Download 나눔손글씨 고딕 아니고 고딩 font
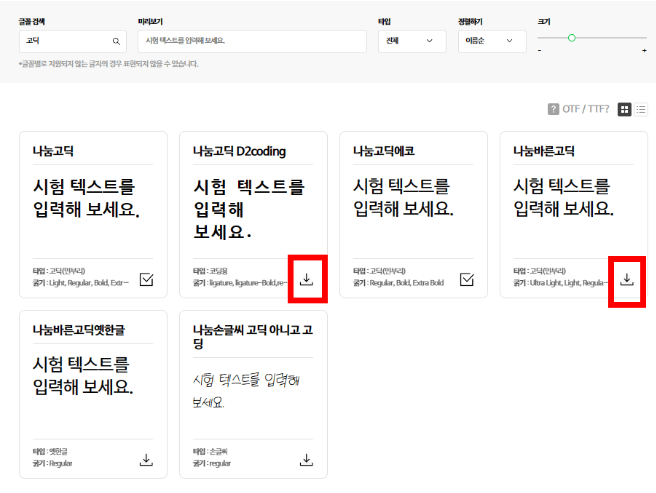Screen dimensions: 656x493 306,460
